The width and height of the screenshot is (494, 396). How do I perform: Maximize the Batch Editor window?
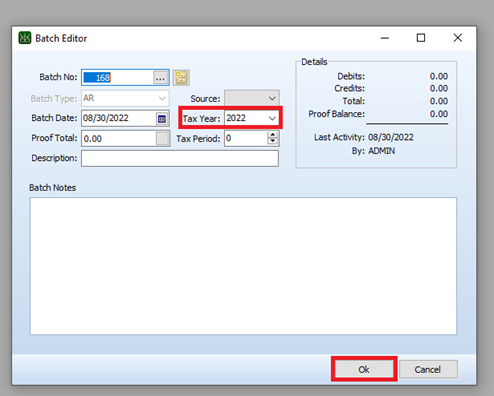(421, 38)
